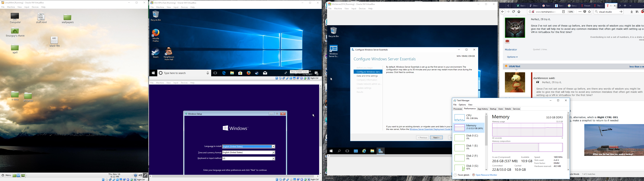Click search icon in WinServer2016 taskbar
644x181 pixels.
(339, 151)
